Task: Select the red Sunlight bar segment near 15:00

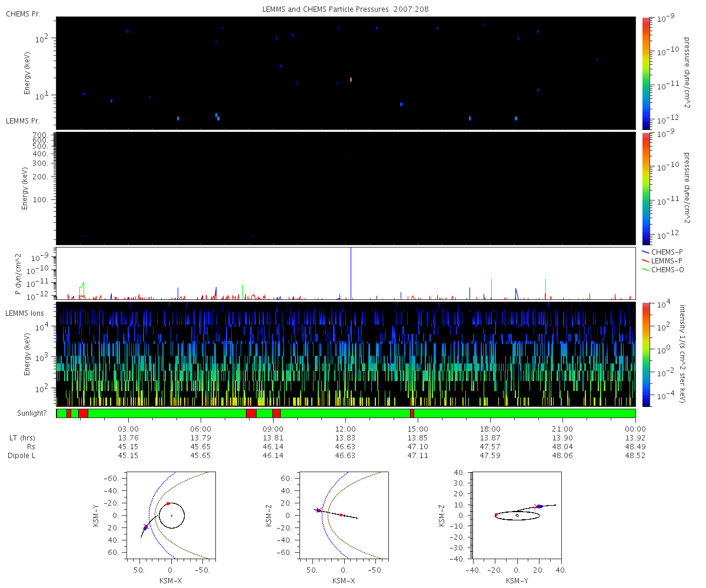Action: tap(412, 413)
